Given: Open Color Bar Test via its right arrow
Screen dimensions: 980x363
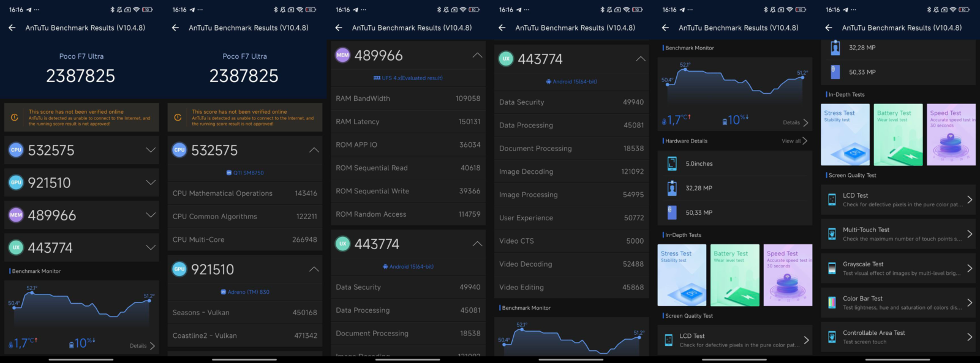Looking at the screenshot, I should (970, 302).
